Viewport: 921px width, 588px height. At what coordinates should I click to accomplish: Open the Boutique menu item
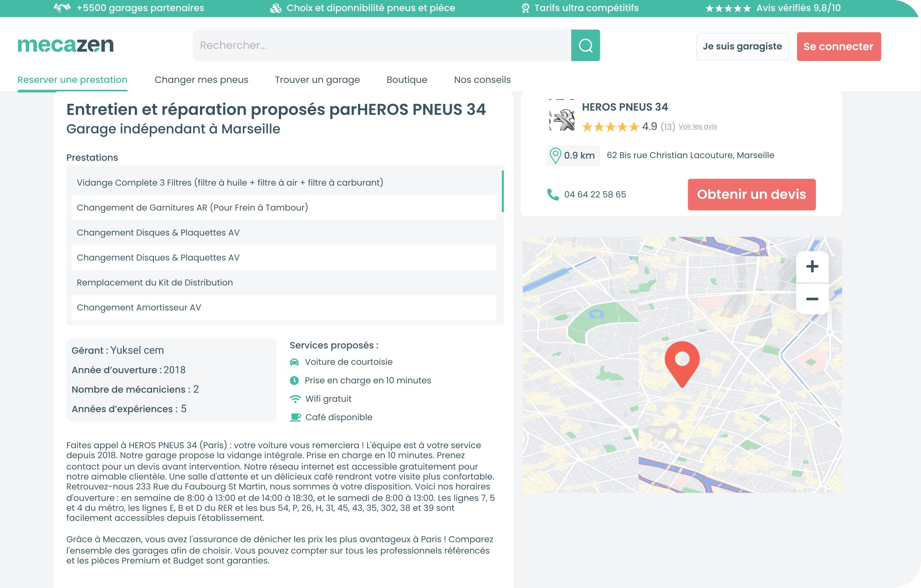(407, 80)
